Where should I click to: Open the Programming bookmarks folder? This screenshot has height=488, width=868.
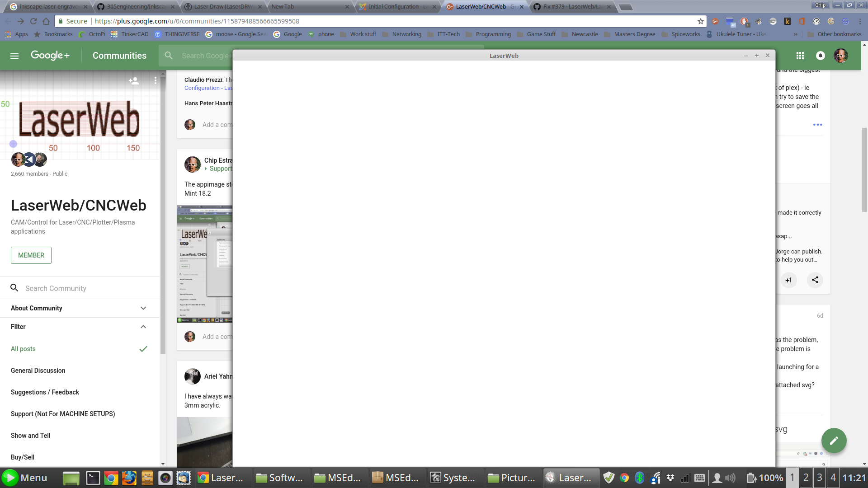(488, 34)
